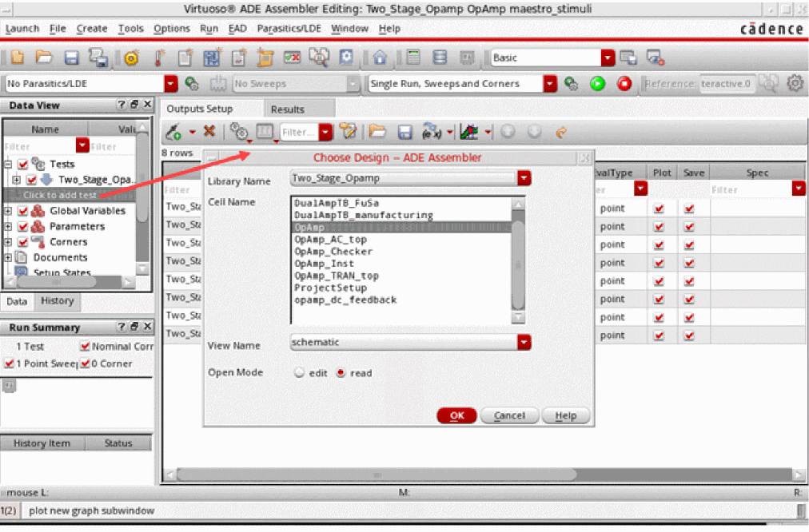
Task: Switch to the Results tab
Action: click(299, 109)
